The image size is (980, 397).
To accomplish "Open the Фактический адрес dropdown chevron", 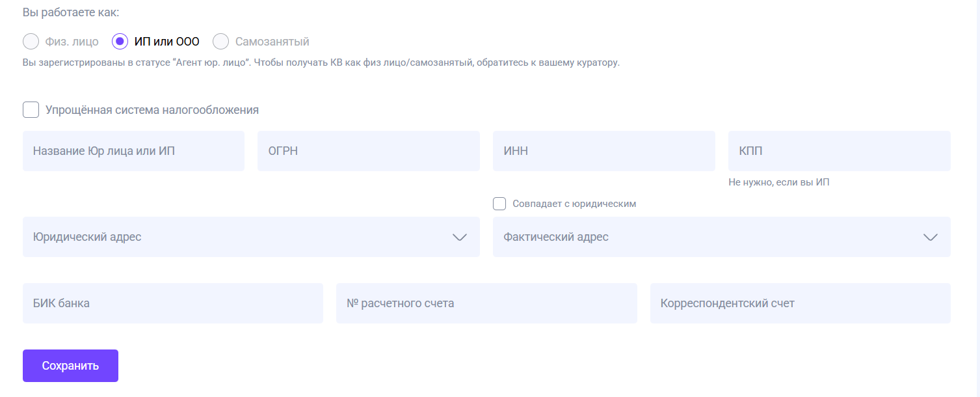I will pos(931,237).
